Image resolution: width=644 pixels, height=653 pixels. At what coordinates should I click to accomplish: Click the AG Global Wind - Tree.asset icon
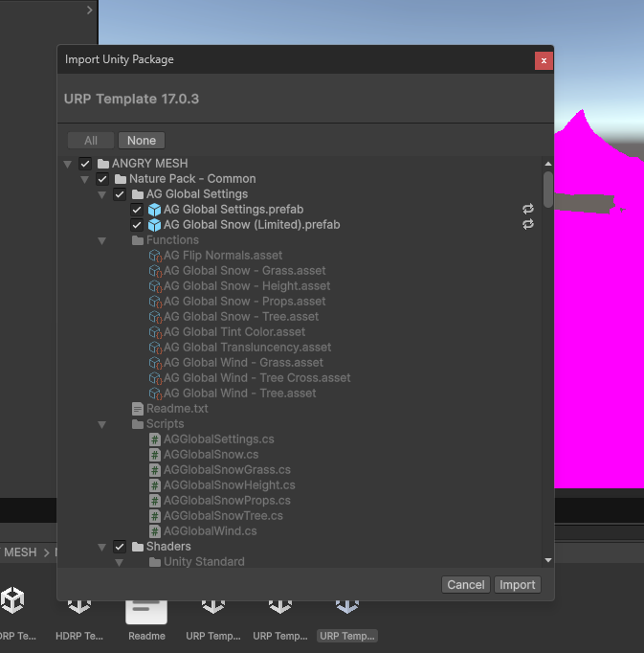coord(155,394)
